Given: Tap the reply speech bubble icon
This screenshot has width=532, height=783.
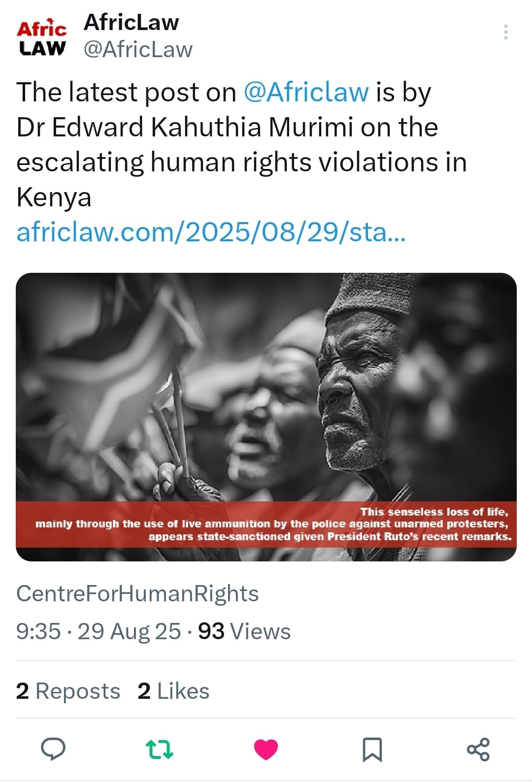Looking at the screenshot, I should (53, 749).
